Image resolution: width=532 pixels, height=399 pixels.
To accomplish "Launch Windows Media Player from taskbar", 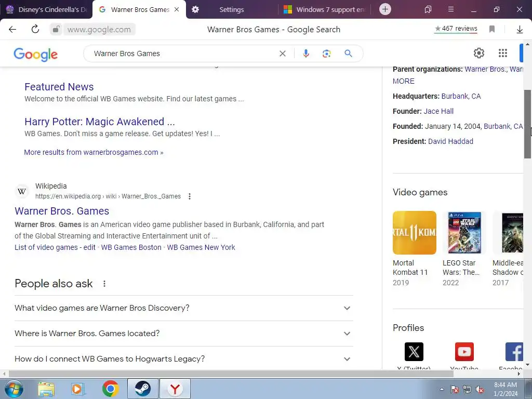I will tap(78, 389).
